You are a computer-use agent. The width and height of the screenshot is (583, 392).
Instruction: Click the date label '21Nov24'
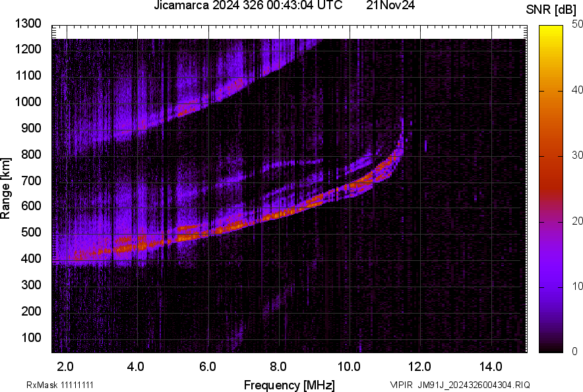pos(390,5)
